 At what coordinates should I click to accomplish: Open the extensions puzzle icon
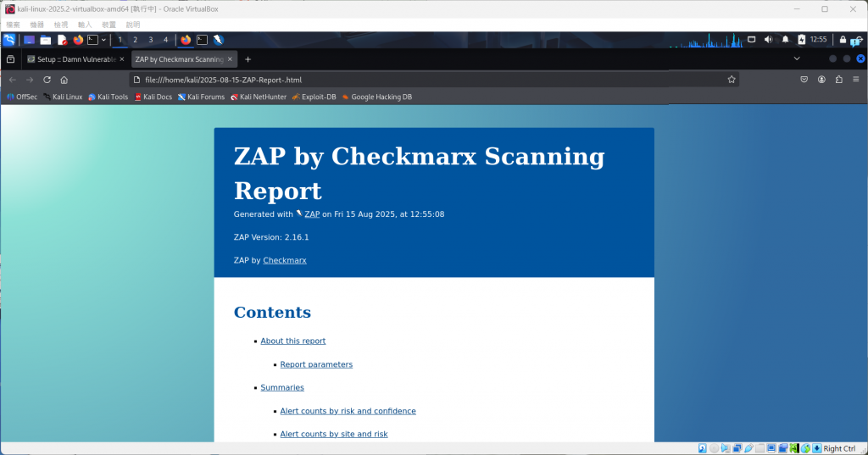pyautogui.click(x=838, y=80)
